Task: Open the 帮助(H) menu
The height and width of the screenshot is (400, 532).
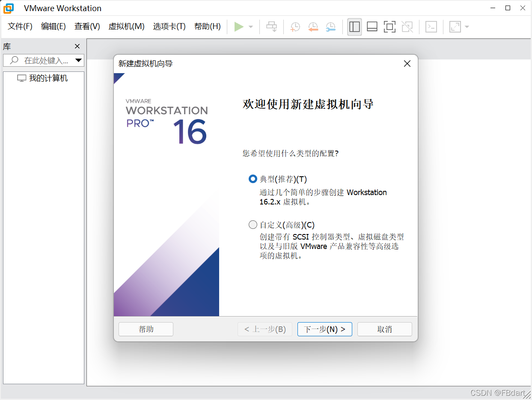Action: click(208, 27)
